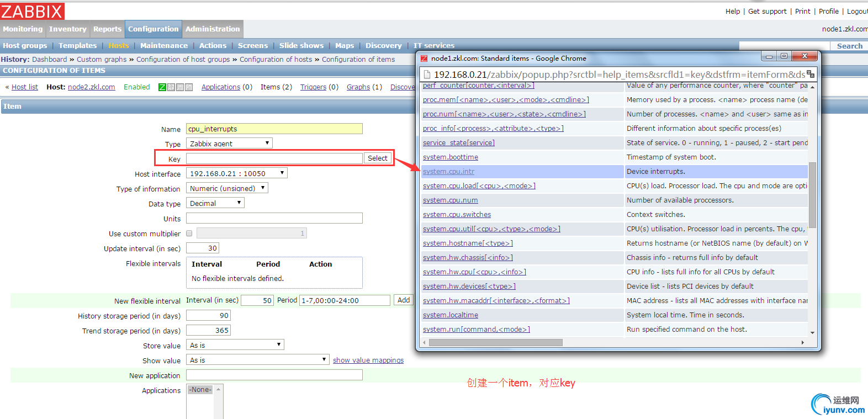Choose the system.cpu.intr key link
868x419 pixels.
tap(448, 172)
